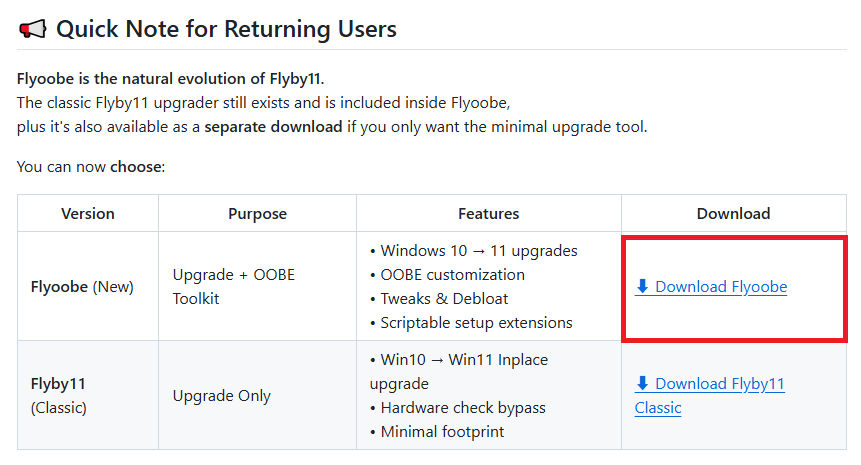This screenshot has width=861, height=465.
Task: Click the Scriptable setup extensions bullet
Action: tap(476, 323)
